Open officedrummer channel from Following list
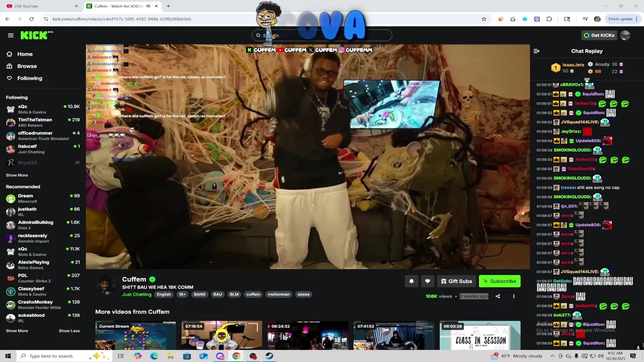Screen dimensions: 644x362 [43, 136]
